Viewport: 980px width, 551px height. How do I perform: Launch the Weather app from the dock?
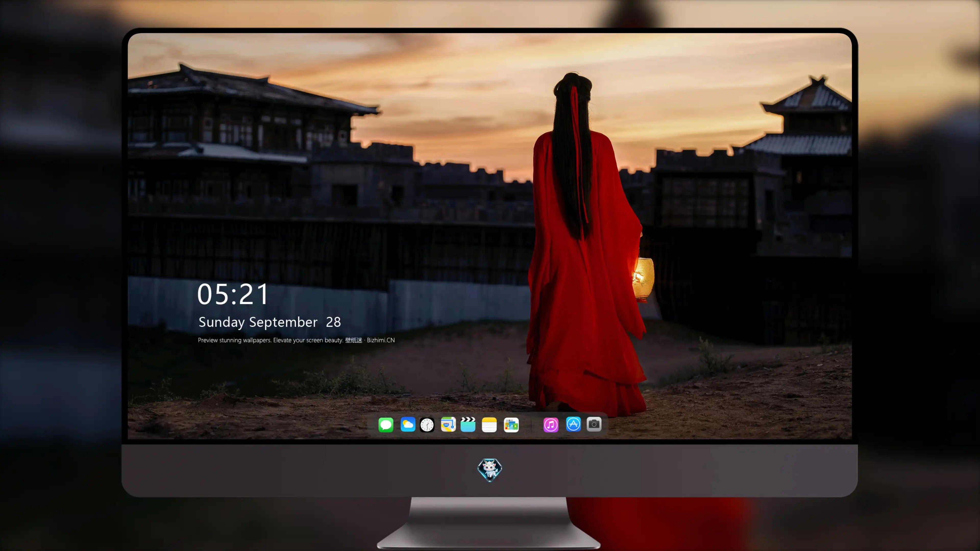(408, 424)
